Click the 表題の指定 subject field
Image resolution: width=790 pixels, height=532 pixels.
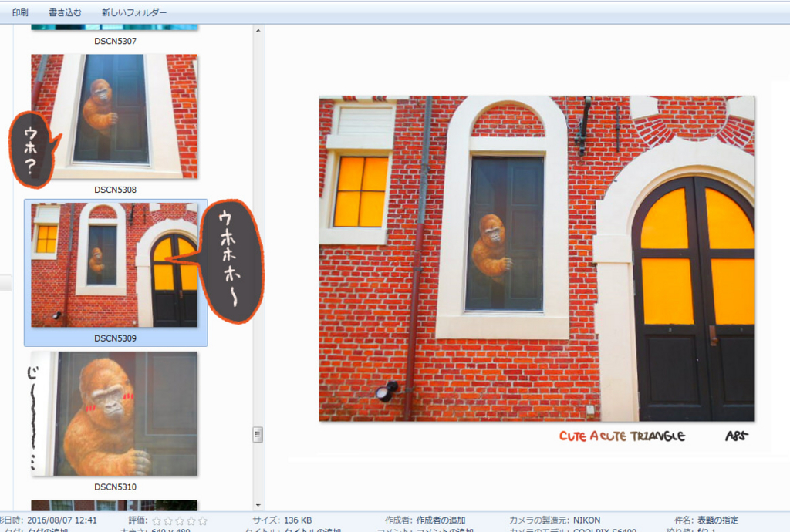pyautogui.click(x=717, y=520)
